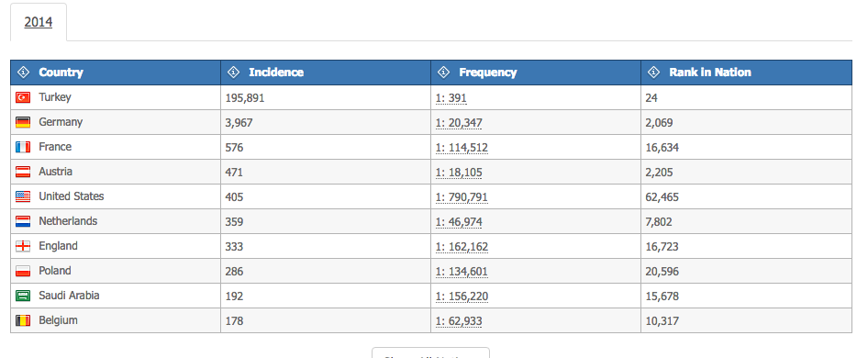Click the Germany flag icon
This screenshot has height=358, width=868.
(23, 122)
